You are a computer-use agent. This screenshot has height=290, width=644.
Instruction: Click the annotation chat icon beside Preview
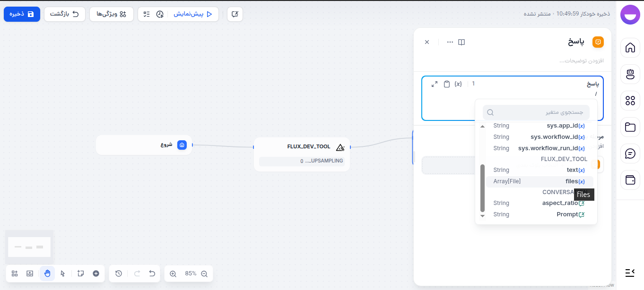click(x=235, y=14)
